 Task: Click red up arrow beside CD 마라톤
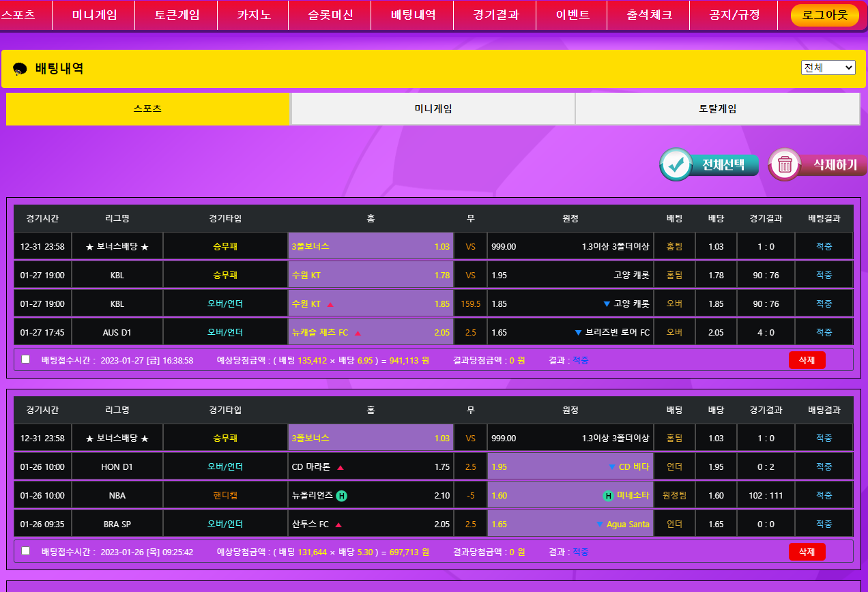point(340,467)
